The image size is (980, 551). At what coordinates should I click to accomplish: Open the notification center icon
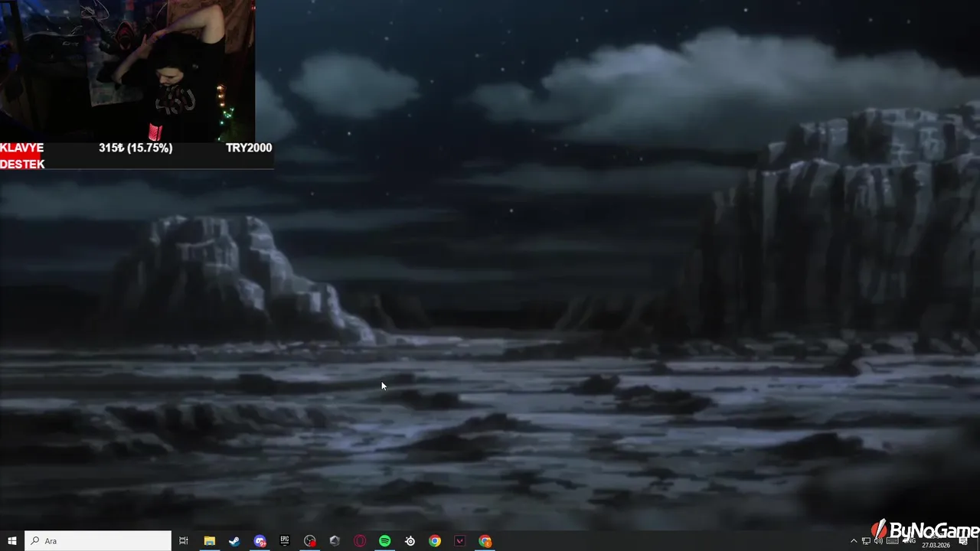point(963,541)
